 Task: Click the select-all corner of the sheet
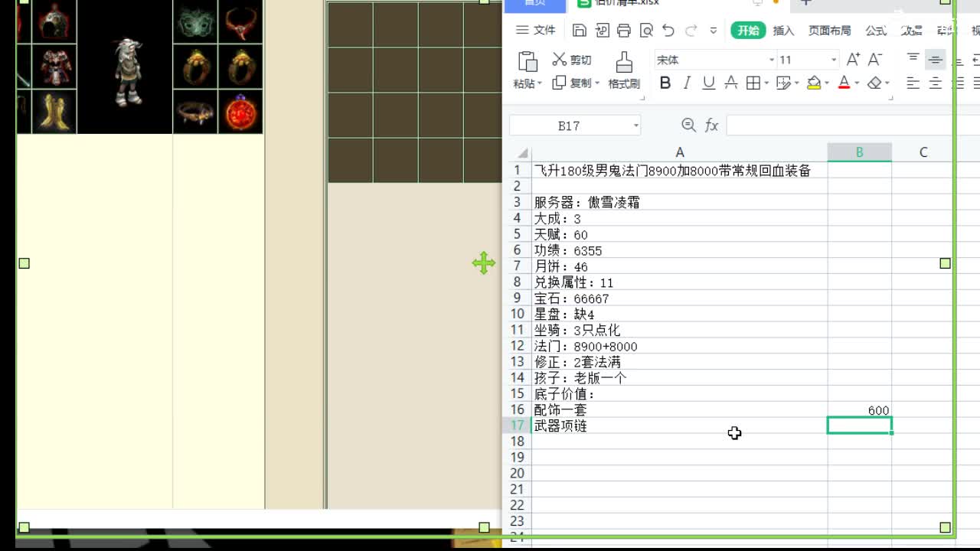[522, 152]
